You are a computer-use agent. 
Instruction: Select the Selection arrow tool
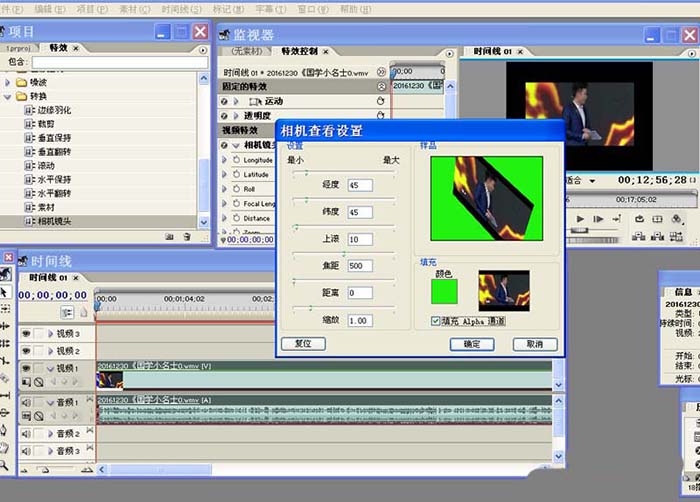pos(4,292)
